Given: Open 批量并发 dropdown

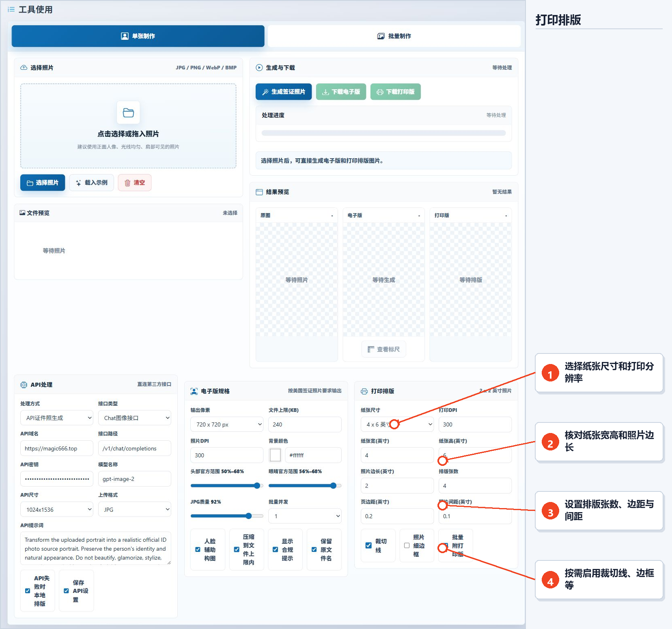Looking at the screenshot, I should pyautogui.click(x=305, y=516).
